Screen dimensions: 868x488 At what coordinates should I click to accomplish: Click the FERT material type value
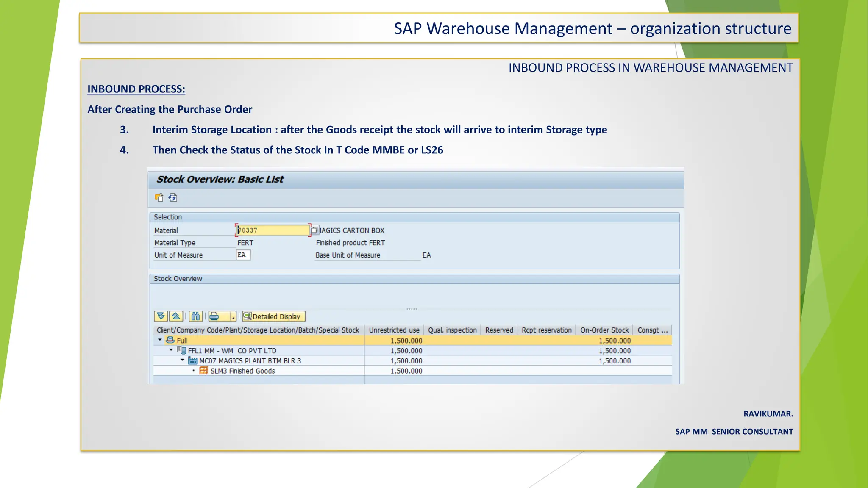point(245,243)
